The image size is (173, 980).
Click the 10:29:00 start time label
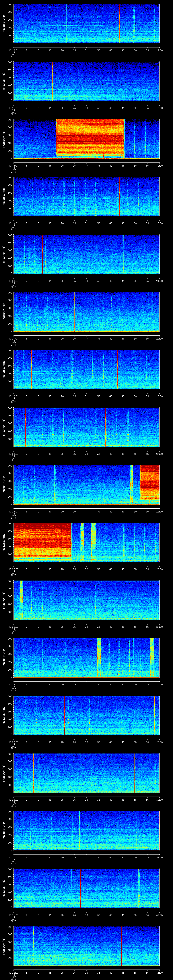click(13, 800)
